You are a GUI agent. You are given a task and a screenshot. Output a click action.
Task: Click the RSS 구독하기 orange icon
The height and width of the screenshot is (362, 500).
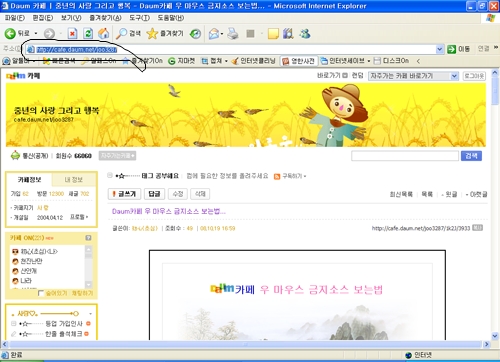(277, 176)
